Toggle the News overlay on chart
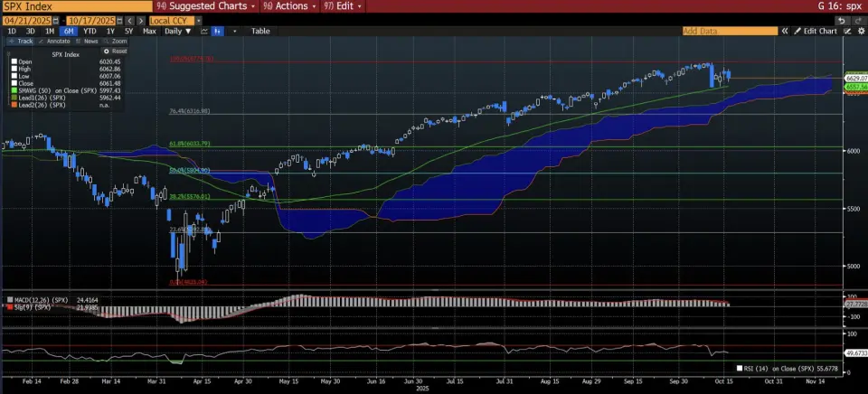The image size is (868, 394). (x=90, y=42)
